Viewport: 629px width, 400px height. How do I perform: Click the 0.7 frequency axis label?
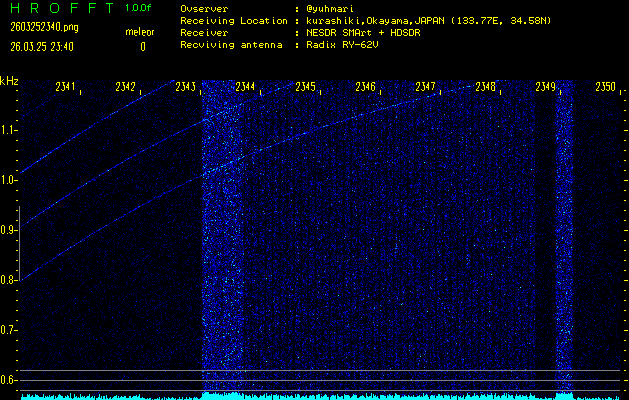[x=9, y=330]
